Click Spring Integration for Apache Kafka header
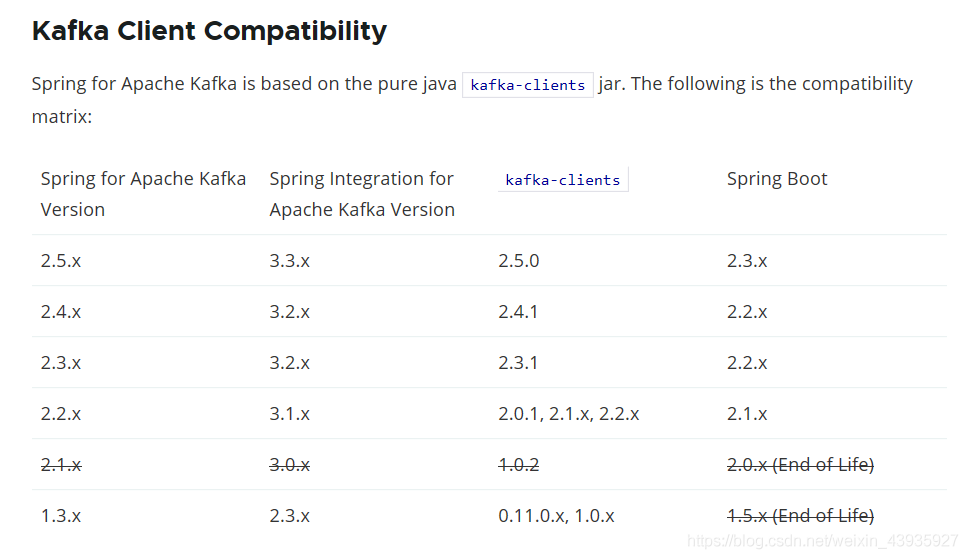This screenshot has width=968, height=559. click(x=362, y=194)
